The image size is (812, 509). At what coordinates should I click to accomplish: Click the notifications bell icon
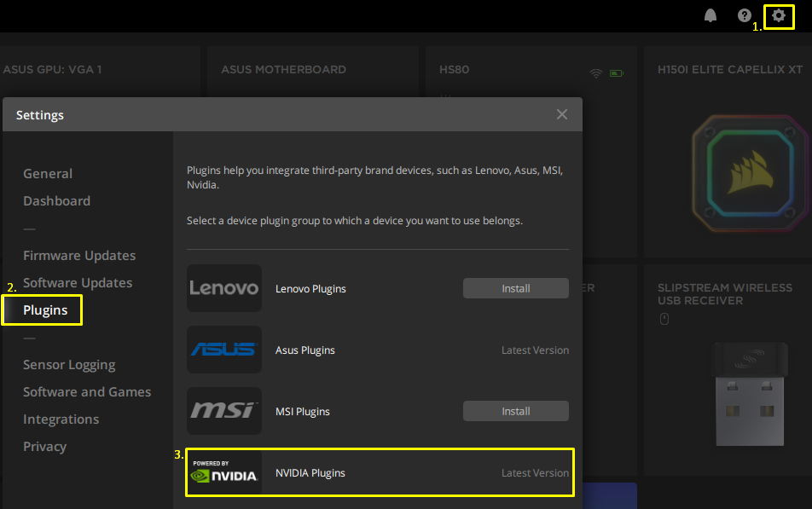tap(710, 14)
